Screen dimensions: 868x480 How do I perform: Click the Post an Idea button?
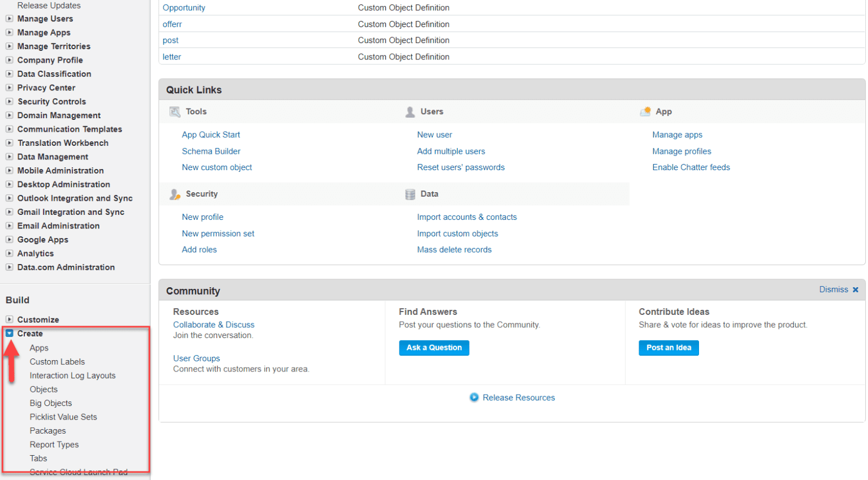[669, 348]
